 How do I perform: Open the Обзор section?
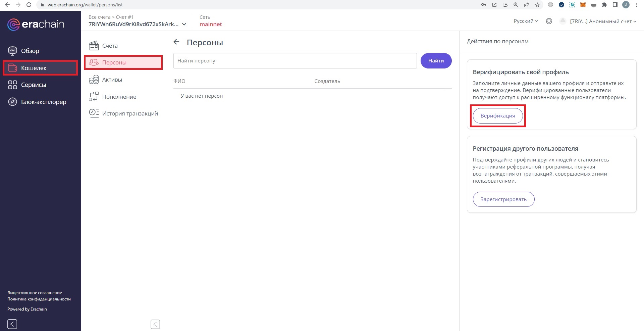point(30,51)
